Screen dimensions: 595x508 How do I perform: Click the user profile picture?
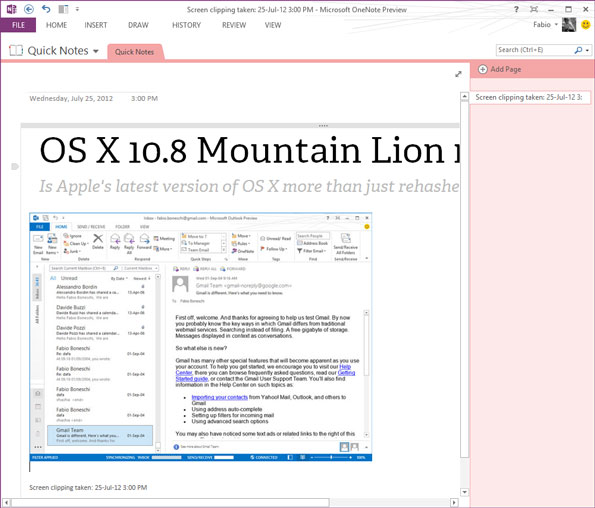[569, 25]
